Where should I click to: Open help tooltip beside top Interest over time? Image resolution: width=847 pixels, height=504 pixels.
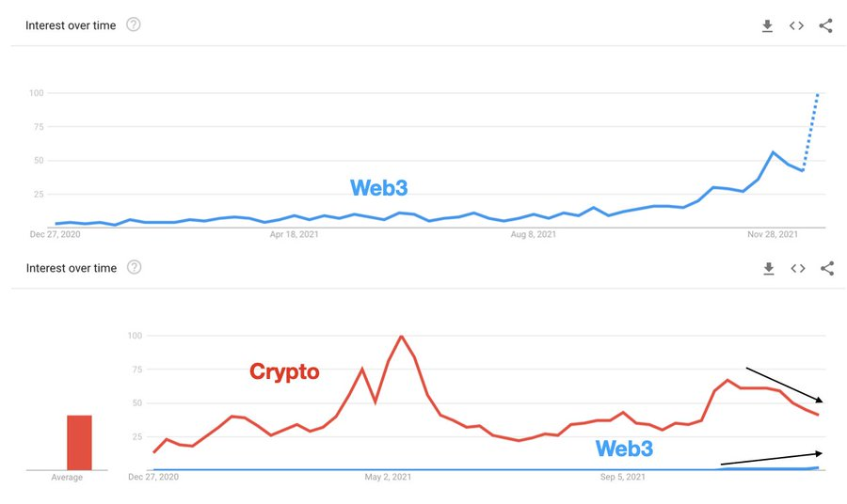(134, 24)
